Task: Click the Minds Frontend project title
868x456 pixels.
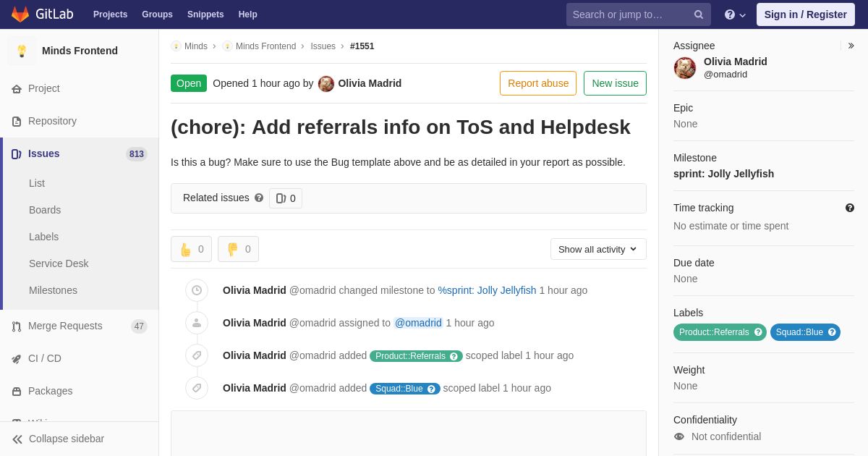Action: tap(80, 51)
